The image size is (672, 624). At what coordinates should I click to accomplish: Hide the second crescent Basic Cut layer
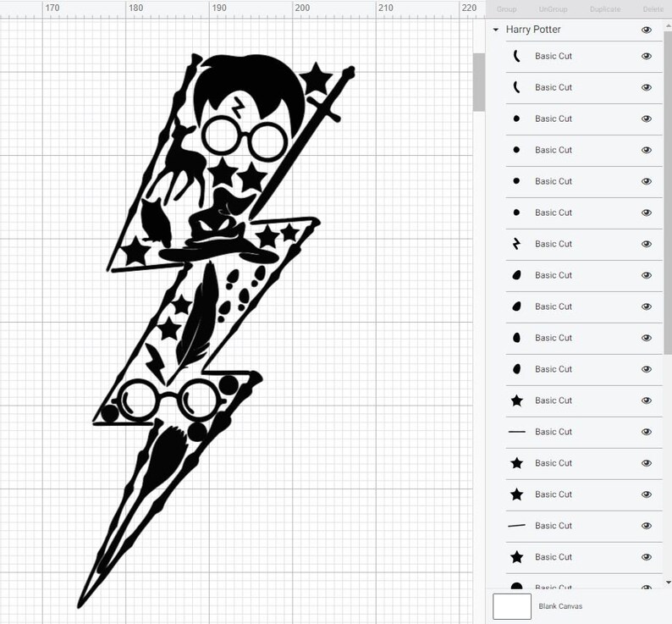pyautogui.click(x=647, y=87)
